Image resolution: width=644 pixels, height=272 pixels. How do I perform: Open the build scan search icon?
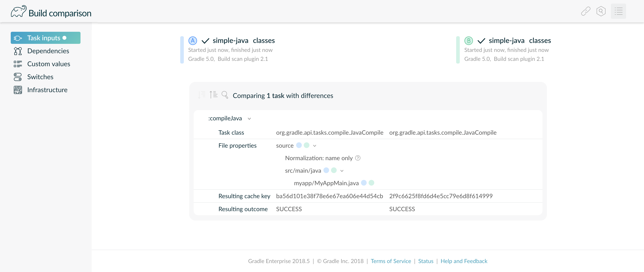(x=601, y=11)
